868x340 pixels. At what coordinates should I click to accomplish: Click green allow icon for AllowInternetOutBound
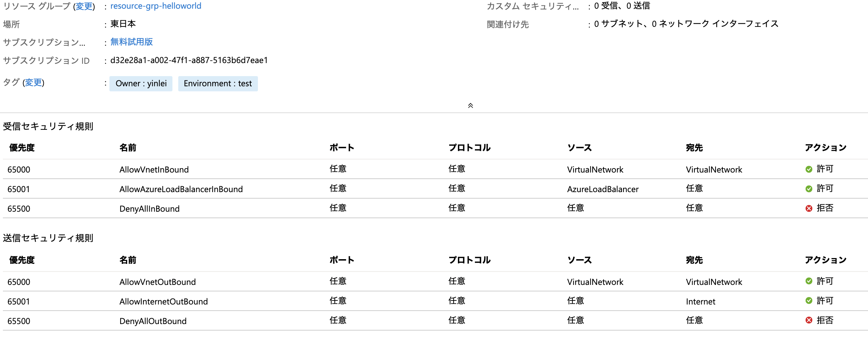809,300
